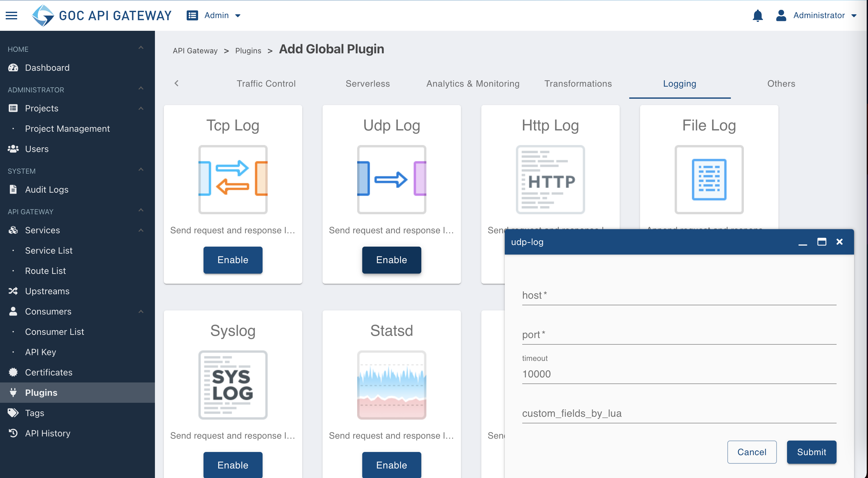868x478 pixels.
Task: Open the hamburger menu icon
Action: coord(11,16)
